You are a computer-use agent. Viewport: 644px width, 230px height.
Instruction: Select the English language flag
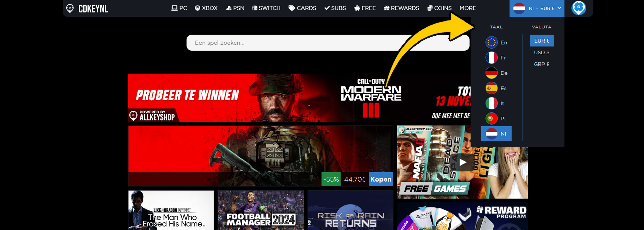click(491, 43)
